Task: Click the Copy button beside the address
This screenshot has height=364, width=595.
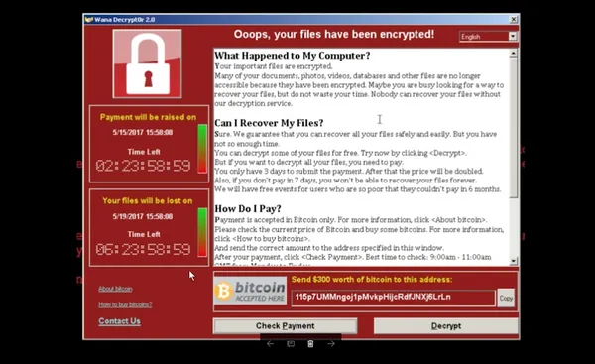Action: point(506,298)
